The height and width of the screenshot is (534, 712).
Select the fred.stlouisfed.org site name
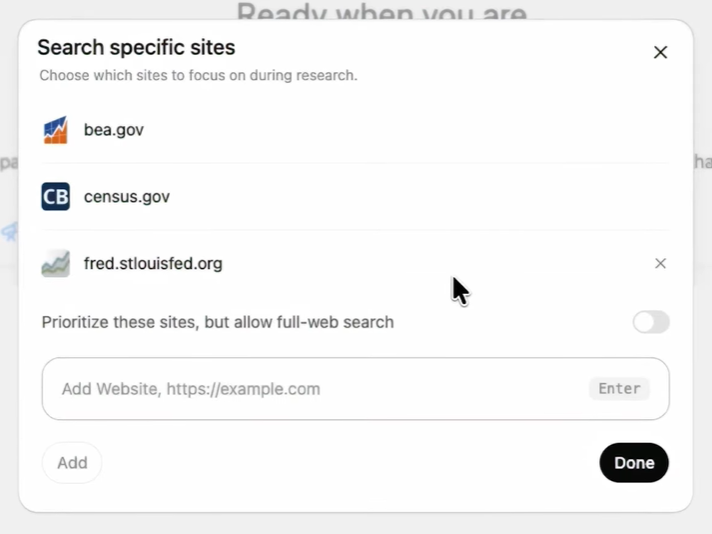click(x=153, y=264)
